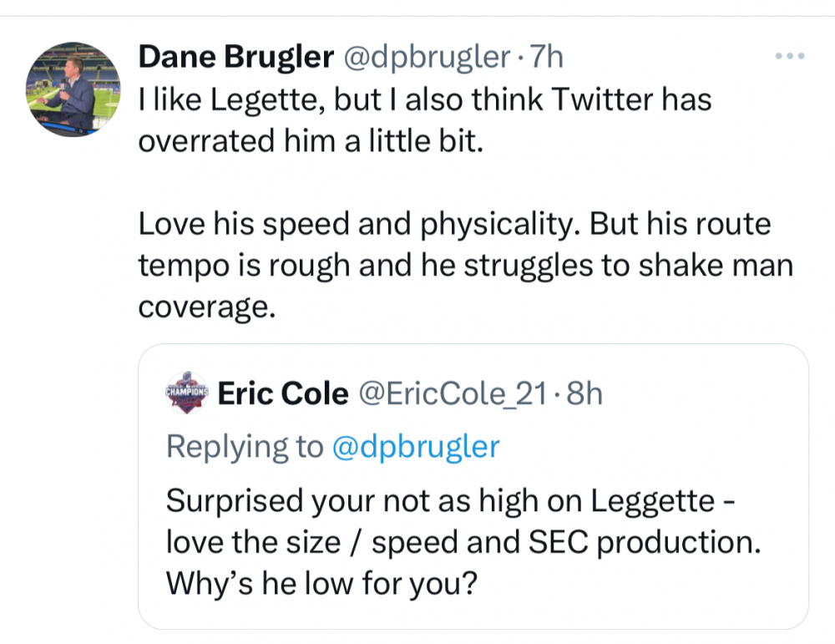Click the blue @dpbrugler mention link
This screenshot has height=644, width=835.
(416, 447)
